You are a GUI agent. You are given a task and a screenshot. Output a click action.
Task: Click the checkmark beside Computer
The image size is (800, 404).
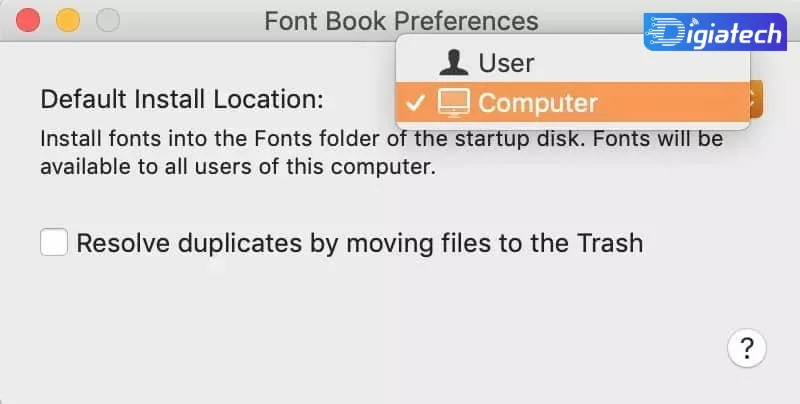(415, 103)
